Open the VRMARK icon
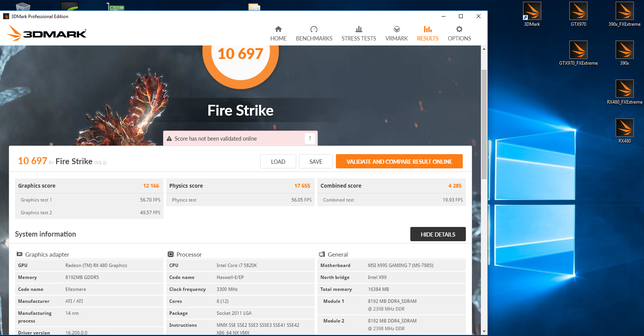The width and height of the screenshot is (644, 336). [396, 29]
